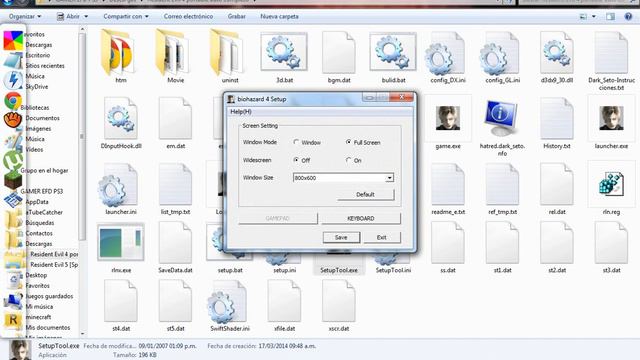Select the Window radio button for Window Mode
640x360 pixels.
click(x=296, y=142)
